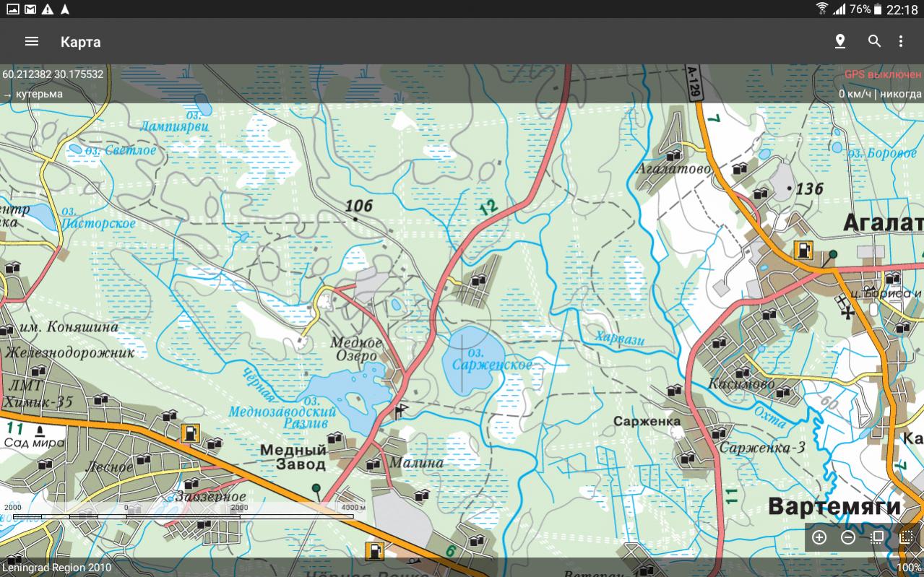Tap the → кутерьма navigation target label
This screenshot has width=924, height=577.
[x=33, y=94]
